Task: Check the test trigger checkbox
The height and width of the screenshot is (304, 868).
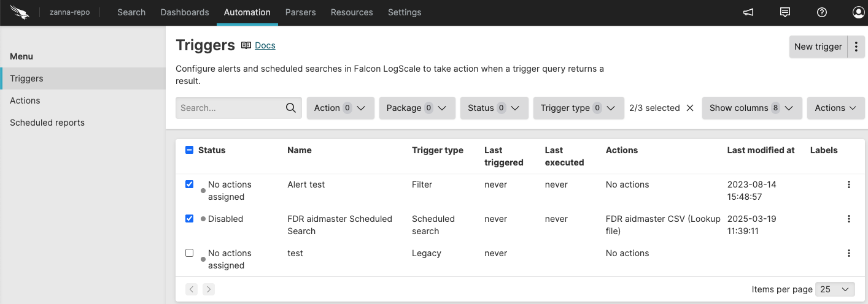Action: (x=189, y=253)
